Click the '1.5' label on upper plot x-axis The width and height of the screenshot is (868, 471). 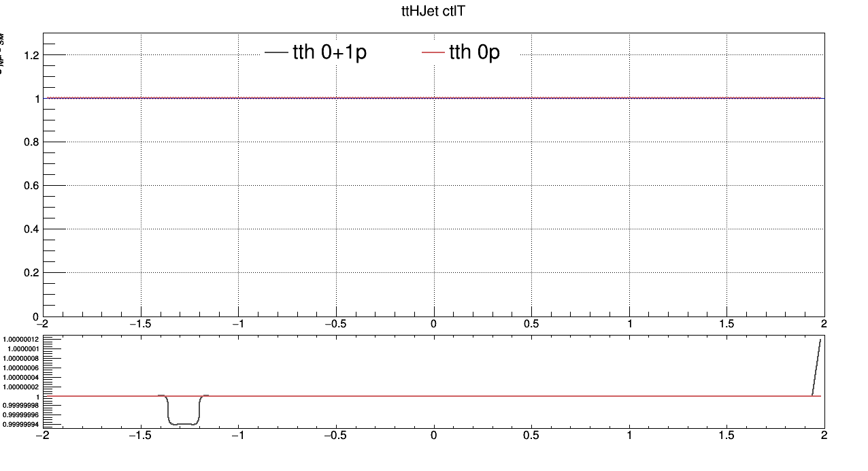tap(727, 323)
